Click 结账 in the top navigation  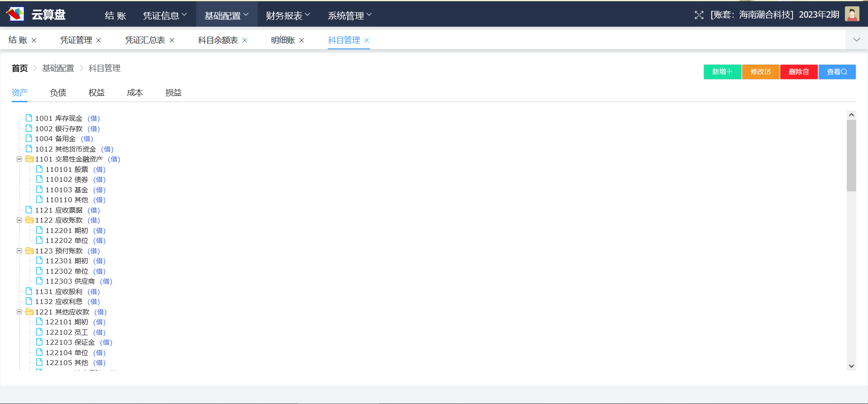pyautogui.click(x=115, y=15)
